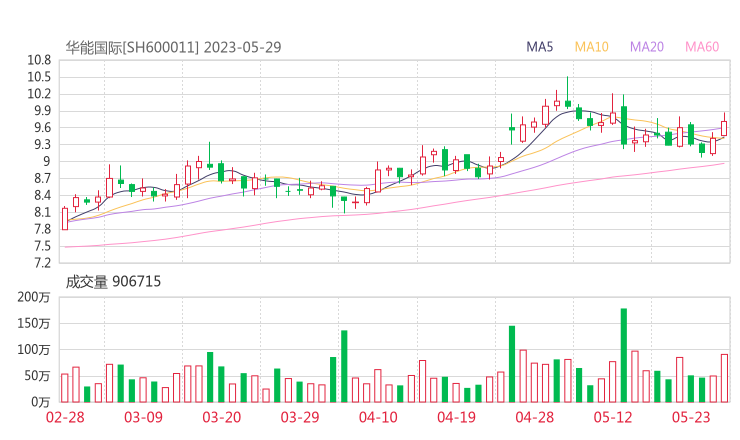Click the 200万 volume axis label
740x440 pixels.
click(x=34, y=297)
